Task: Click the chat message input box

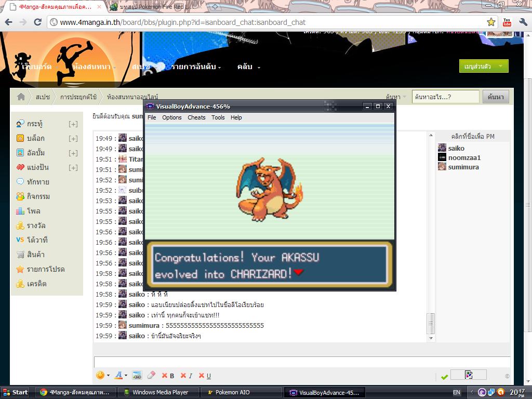Action: pyautogui.click(x=302, y=362)
